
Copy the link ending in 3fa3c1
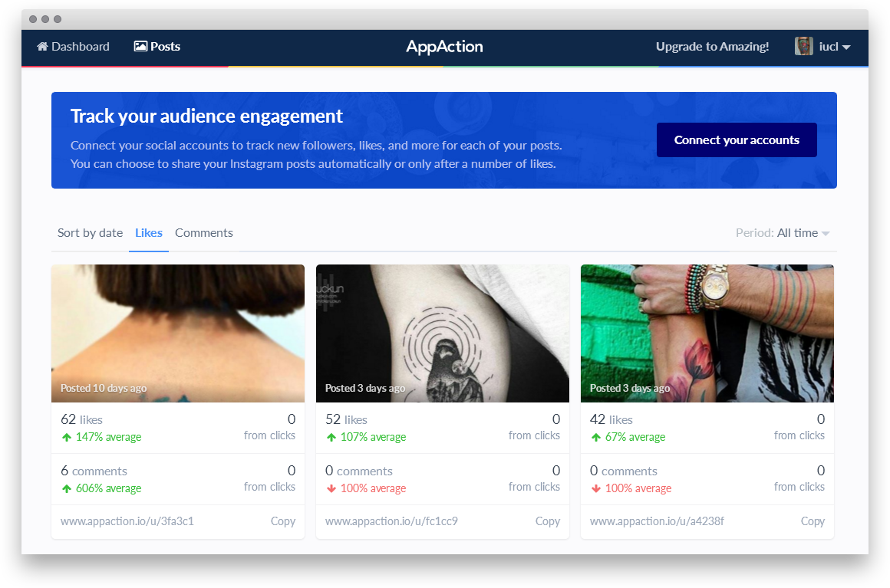click(x=282, y=521)
